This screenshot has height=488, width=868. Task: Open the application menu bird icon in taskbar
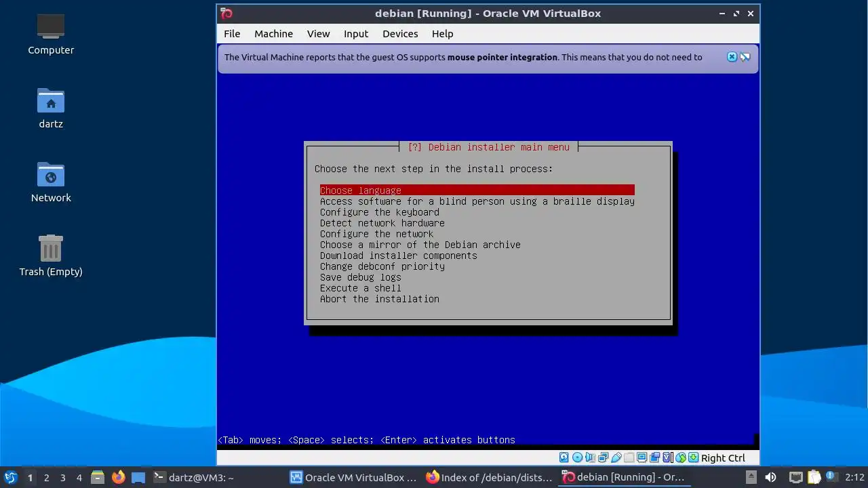(10, 478)
